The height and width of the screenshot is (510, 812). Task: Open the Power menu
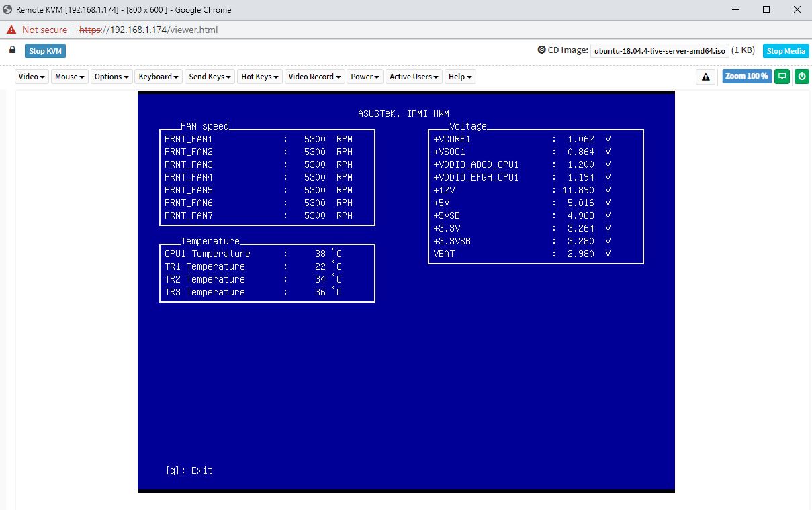pyautogui.click(x=365, y=76)
